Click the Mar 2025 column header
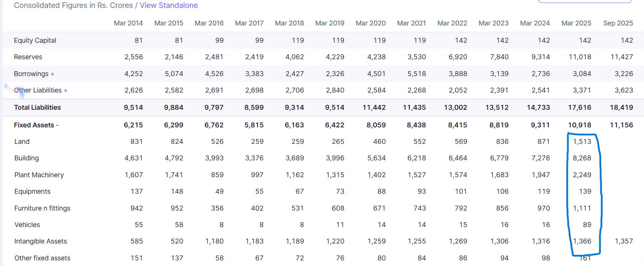This screenshot has width=644, height=266. click(576, 23)
